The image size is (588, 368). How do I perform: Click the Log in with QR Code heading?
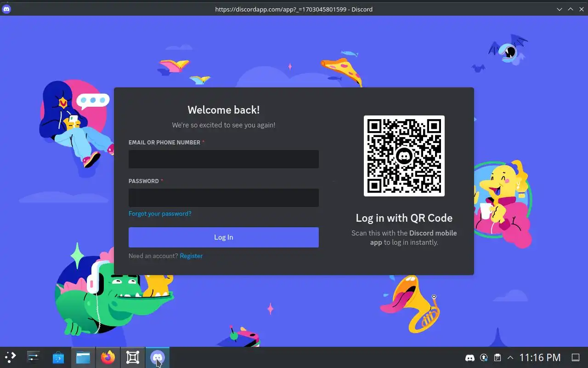404,218
